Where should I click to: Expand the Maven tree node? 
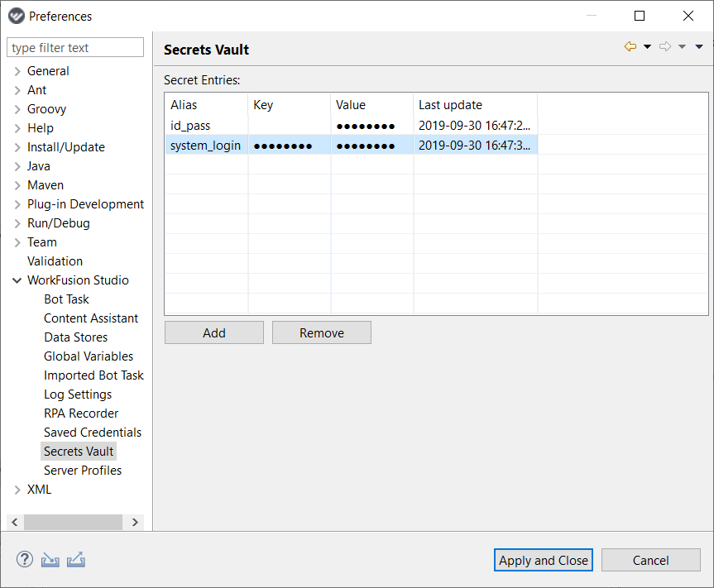(x=17, y=186)
